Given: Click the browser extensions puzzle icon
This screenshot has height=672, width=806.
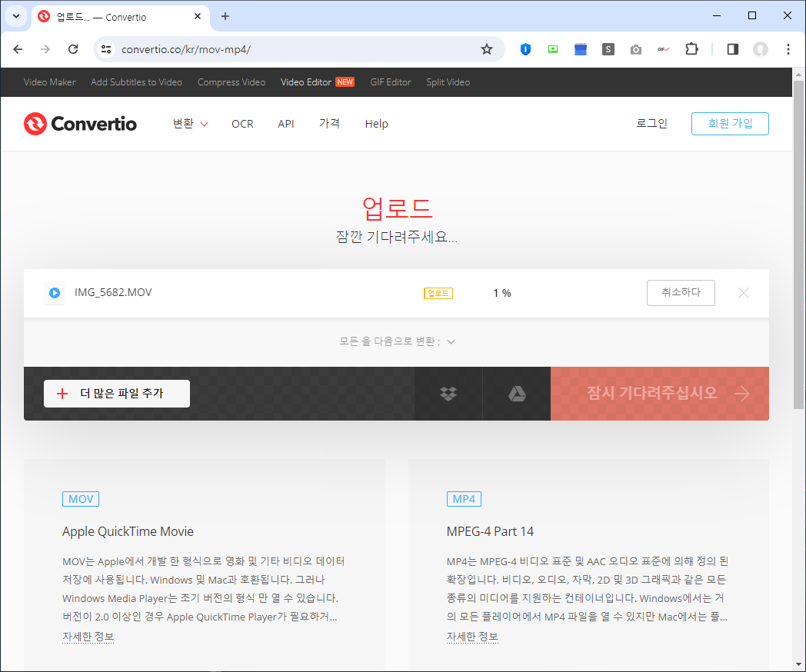Looking at the screenshot, I should pyautogui.click(x=691, y=48).
